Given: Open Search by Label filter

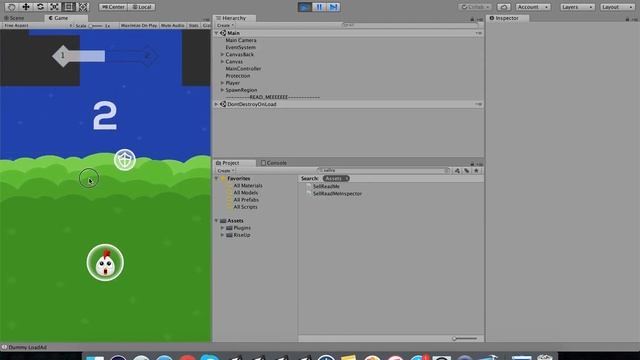Looking at the screenshot, I should pyautogui.click(x=467, y=171).
